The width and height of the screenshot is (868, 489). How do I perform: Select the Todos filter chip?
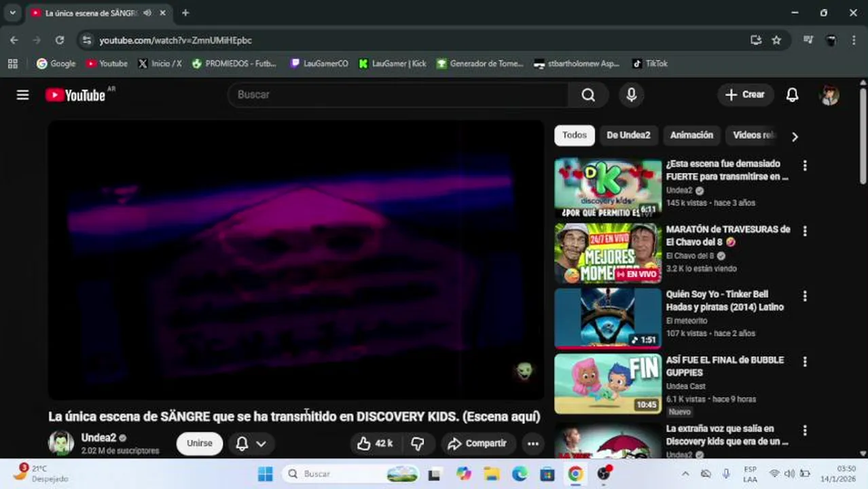575,135
